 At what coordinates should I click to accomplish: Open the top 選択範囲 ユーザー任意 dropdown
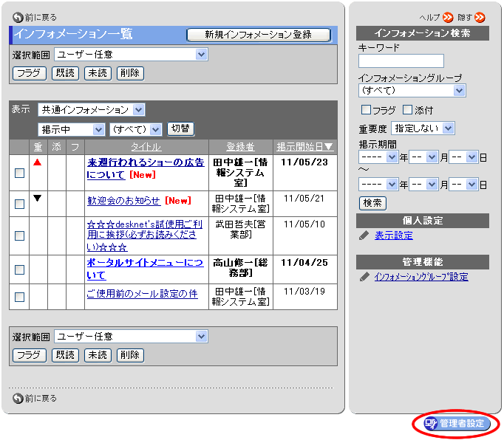[x=131, y=55]
